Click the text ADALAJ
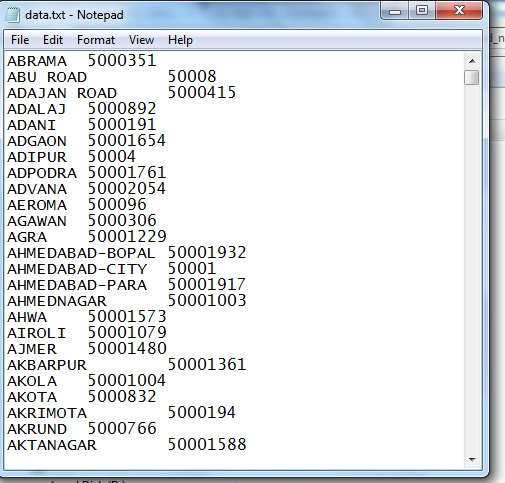The width and height of the screenshot is (505, 483). [37, 109]
